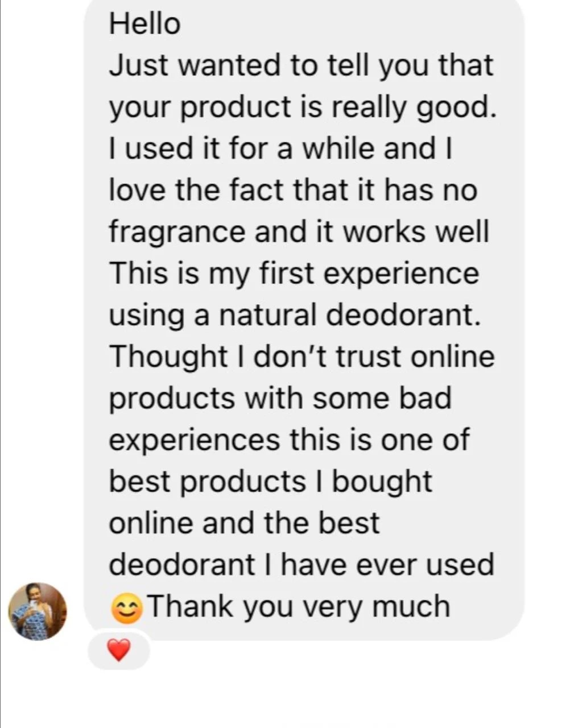The width and height of the screenshot is (570, 728).
Task: Open the sender's profile picture
Action: click(38, 611)
